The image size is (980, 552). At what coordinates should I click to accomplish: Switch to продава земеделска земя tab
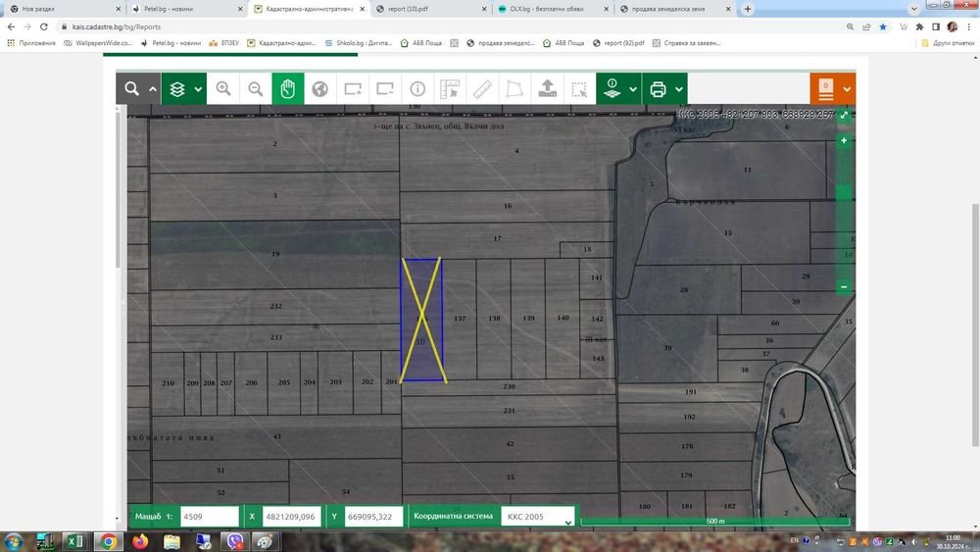673,9
